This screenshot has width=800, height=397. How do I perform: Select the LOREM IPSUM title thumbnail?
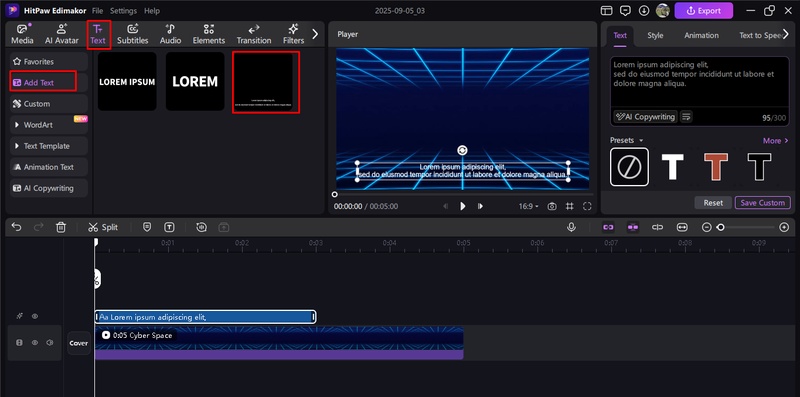coord(127,81)
